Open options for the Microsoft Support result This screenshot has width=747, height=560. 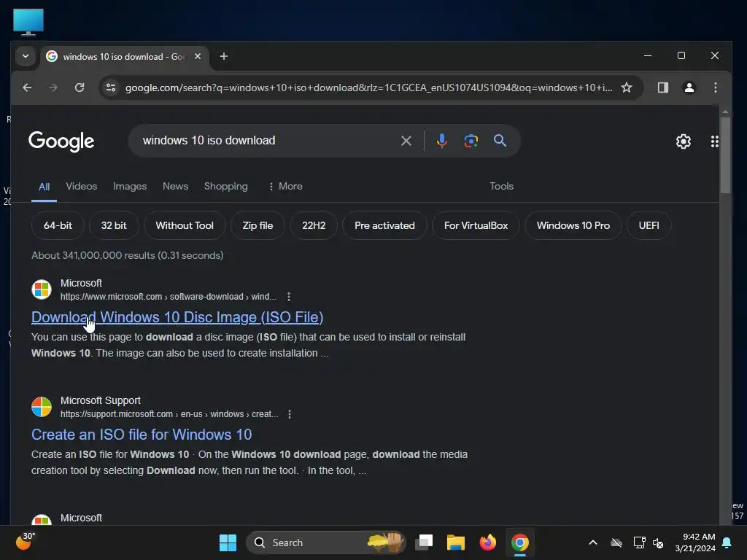pos(289,414)
